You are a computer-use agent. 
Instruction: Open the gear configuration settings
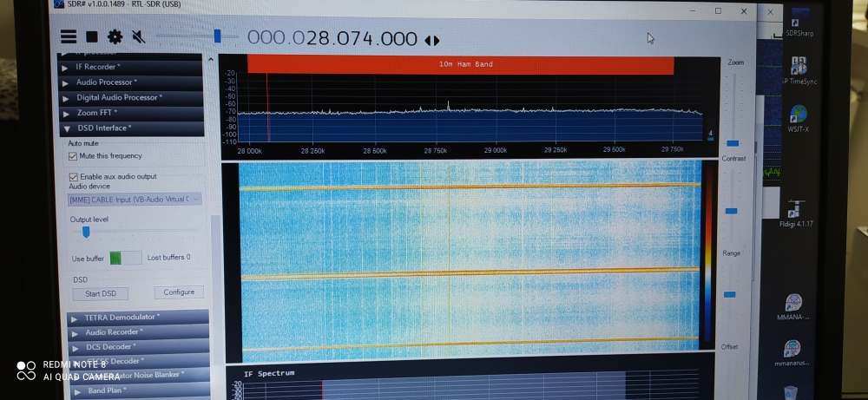(115, 36)
